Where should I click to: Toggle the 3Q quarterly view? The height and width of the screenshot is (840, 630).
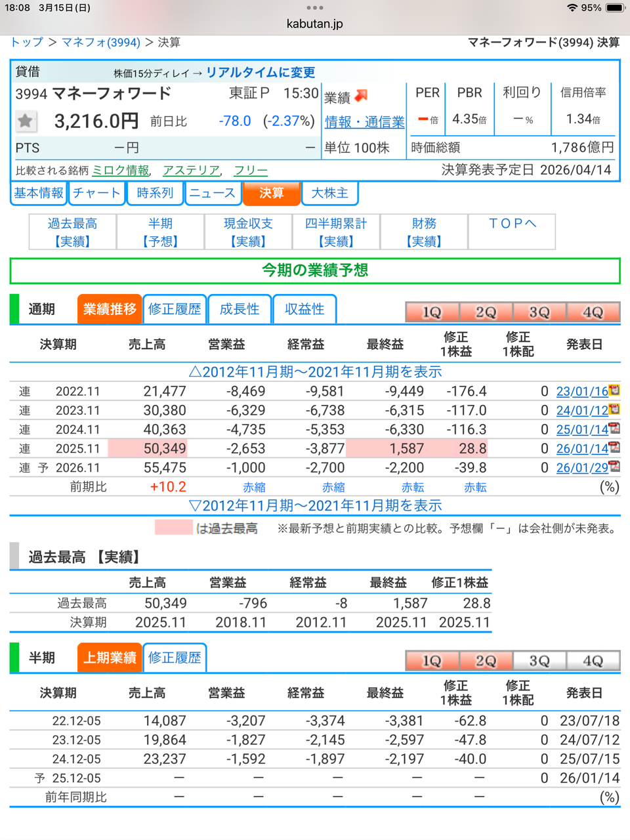(x=538, y=312)
